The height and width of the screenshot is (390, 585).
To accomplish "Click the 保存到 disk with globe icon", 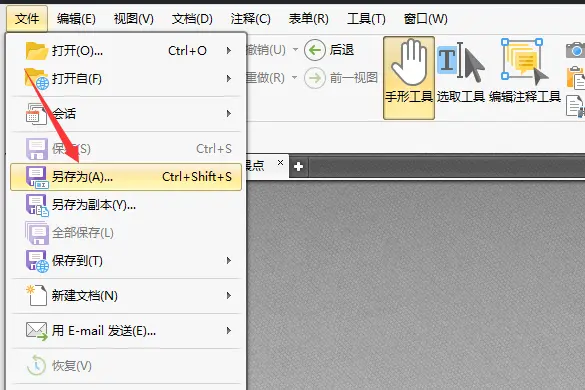I will (37, 261).
